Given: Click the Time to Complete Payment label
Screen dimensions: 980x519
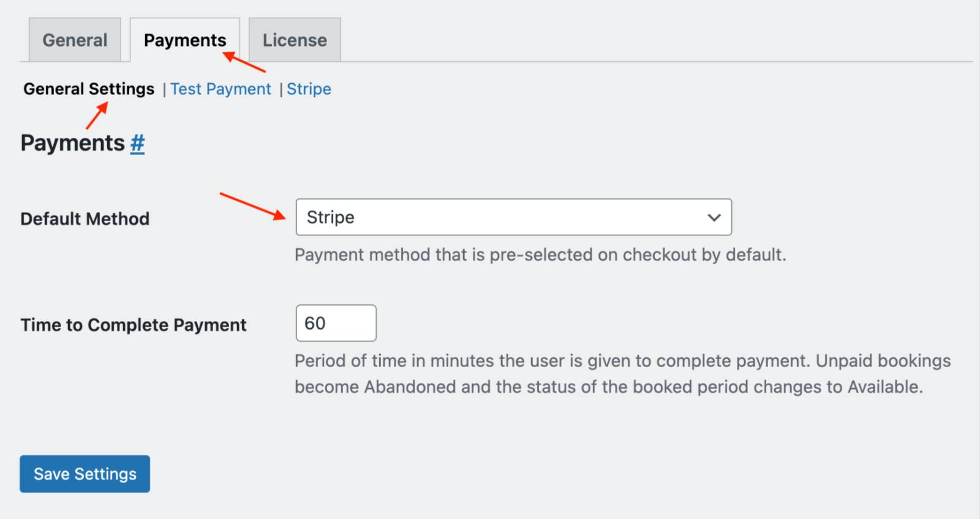Looking at the screenshot, I should pyautogui.click(x=134, y=325).
